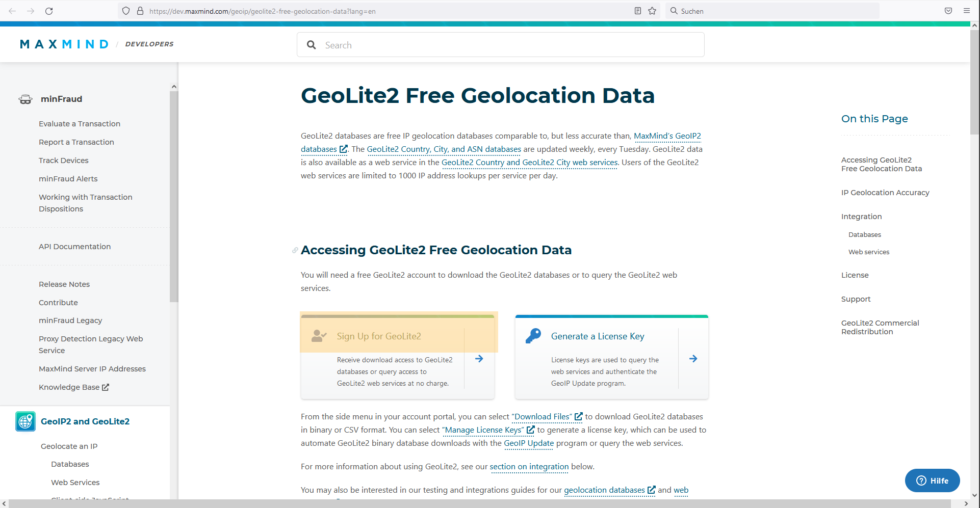Click sidebar scroll up arrow

click(x=174, y=87)
